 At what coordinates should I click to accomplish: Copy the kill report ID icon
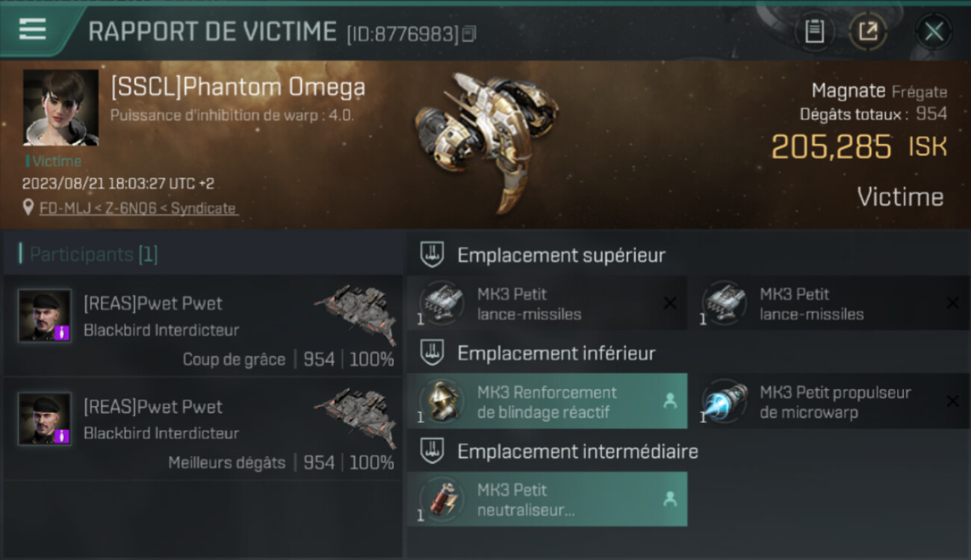click(469, 34)
